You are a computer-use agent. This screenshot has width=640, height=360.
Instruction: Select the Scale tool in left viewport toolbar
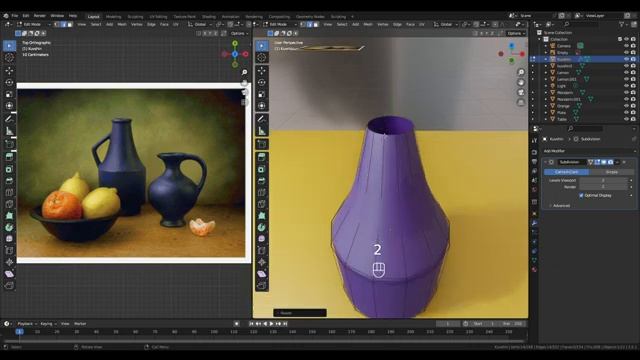point(9,94)
